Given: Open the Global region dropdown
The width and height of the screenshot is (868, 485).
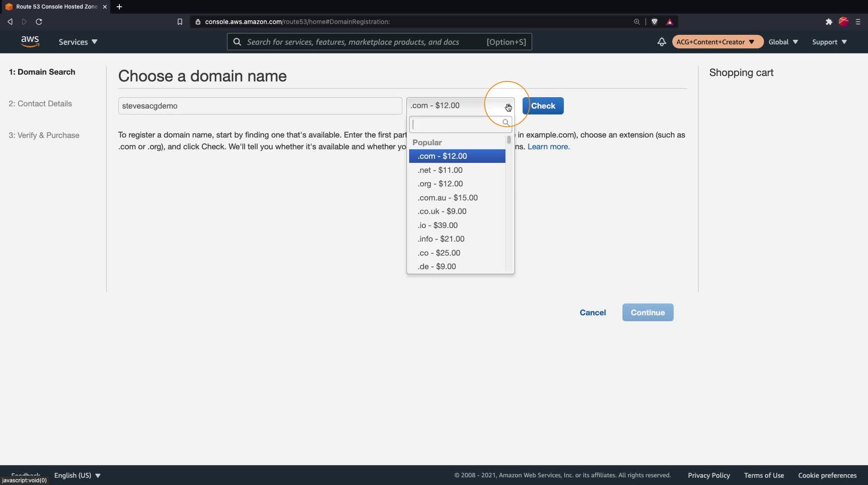Looking at the screenshot, I should point(783,42).
